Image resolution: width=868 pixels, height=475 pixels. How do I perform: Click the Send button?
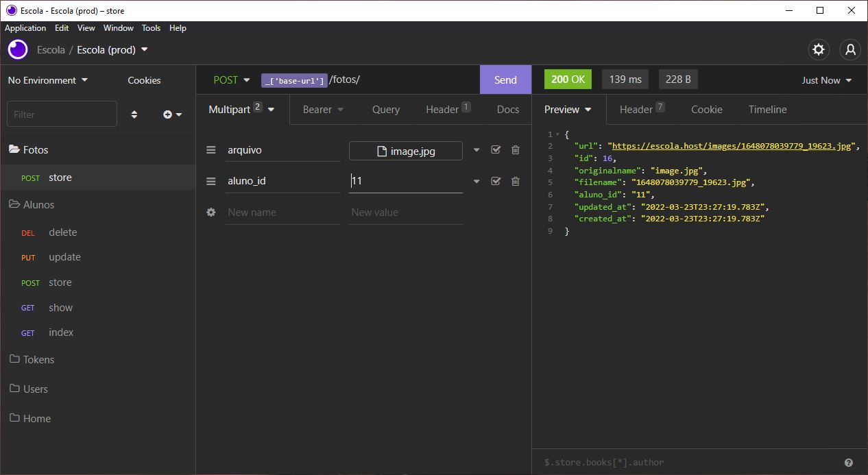click(505, 80)
